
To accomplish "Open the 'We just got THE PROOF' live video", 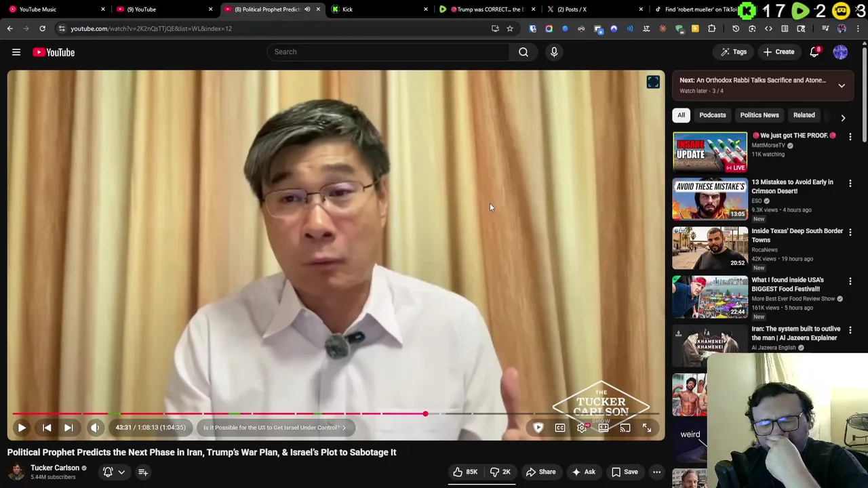I will click(x=710, y=152).
